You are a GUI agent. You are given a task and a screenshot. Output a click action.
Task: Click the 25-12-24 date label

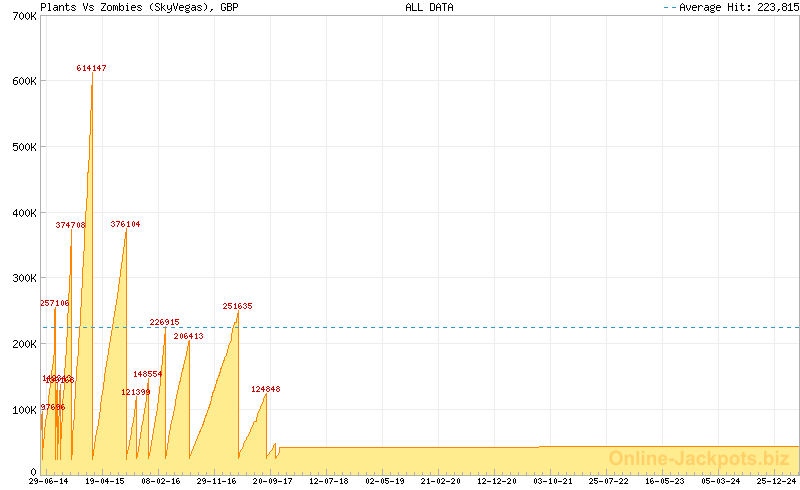776,481
